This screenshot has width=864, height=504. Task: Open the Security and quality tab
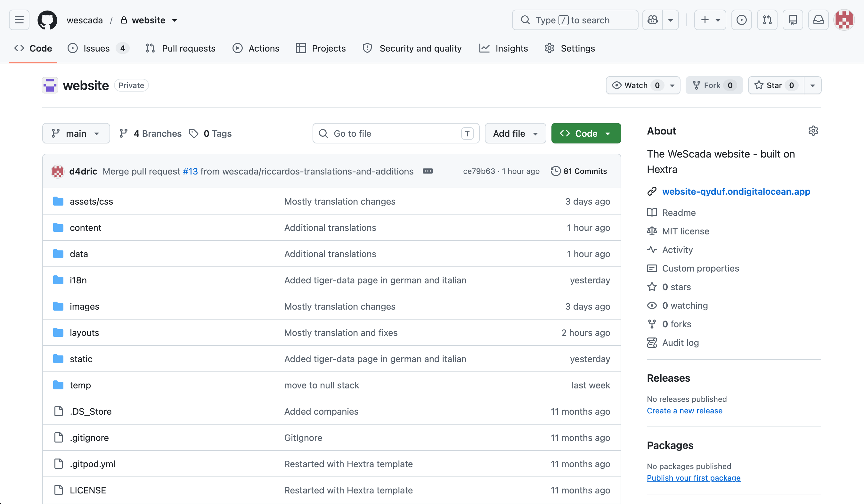[412, 48]
